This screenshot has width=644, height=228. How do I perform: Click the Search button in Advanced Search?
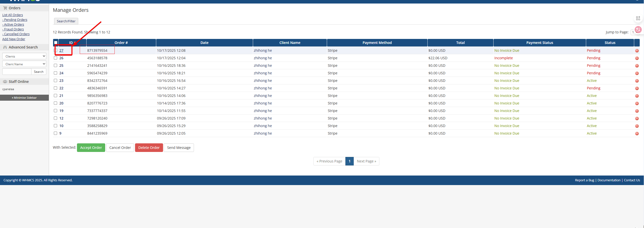coord(39,72)
